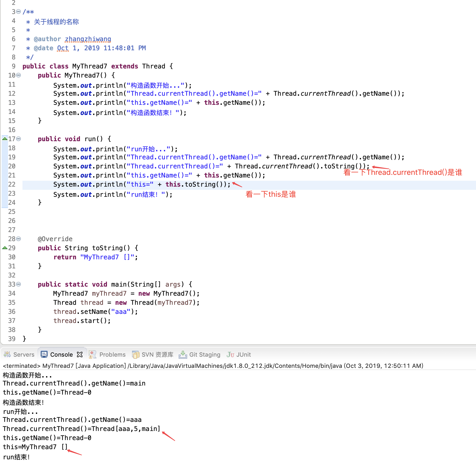
Task: Click the Servers view icon
Action: pos(7,354)
